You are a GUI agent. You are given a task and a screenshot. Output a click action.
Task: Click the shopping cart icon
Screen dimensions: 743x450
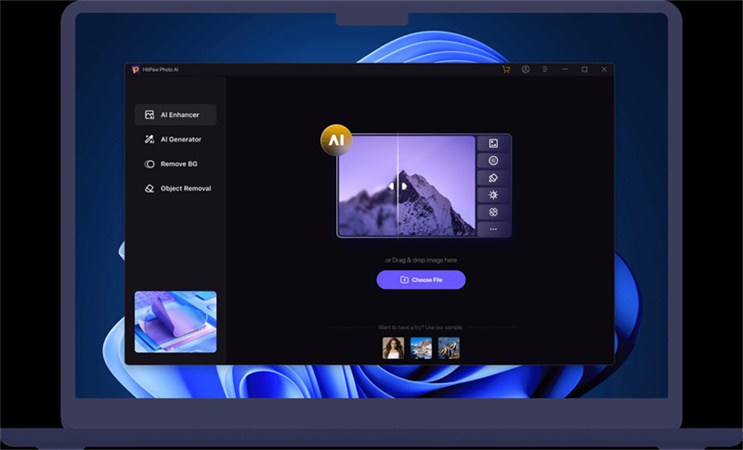(x=506, y=70)
